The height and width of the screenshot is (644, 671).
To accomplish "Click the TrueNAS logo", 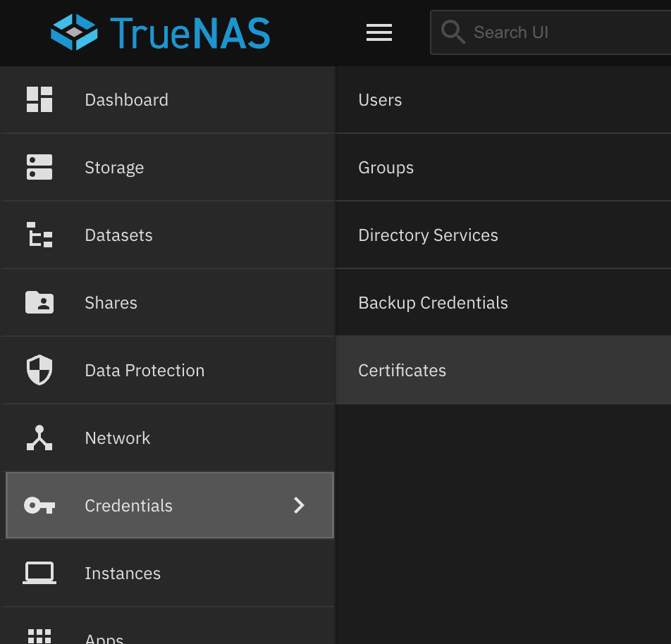I will click(x=161, y=32).
